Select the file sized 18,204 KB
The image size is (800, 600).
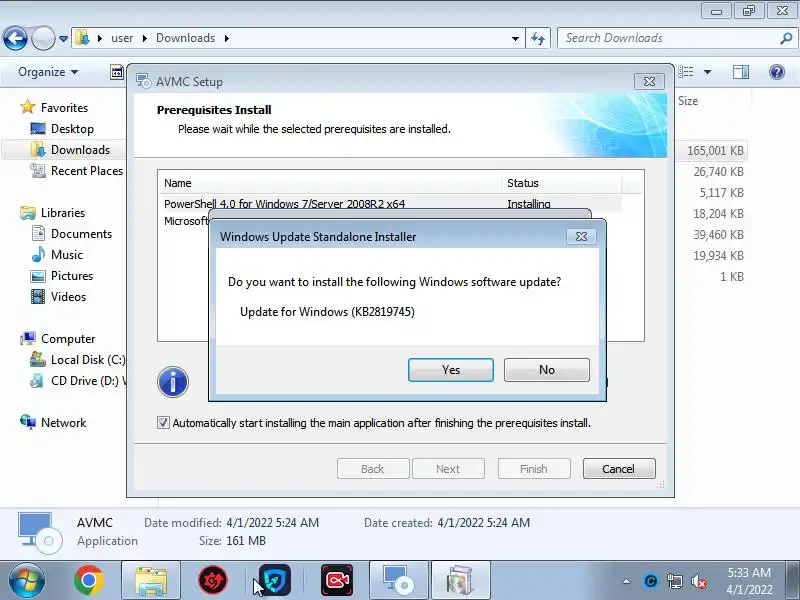pyautogui.click(x=718, y=213)
